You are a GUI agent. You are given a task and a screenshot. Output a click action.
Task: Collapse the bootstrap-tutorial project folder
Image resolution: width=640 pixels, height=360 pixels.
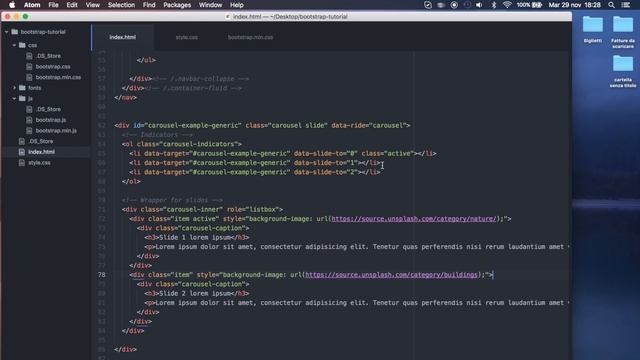[7, 32]
